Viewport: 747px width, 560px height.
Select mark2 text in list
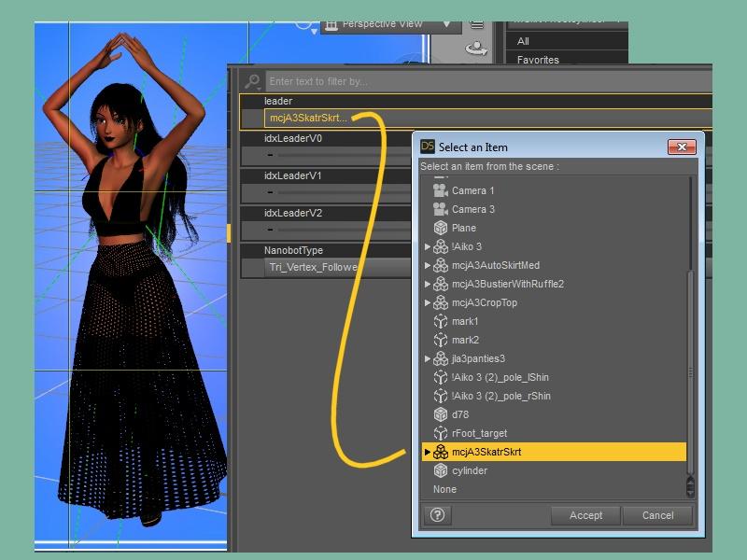pyautogui.click(x=465, y=340)
